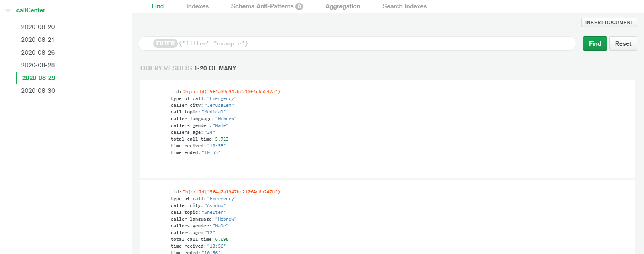Select the 2020-08-29 collection
The image size is (644, 254).
39,78
